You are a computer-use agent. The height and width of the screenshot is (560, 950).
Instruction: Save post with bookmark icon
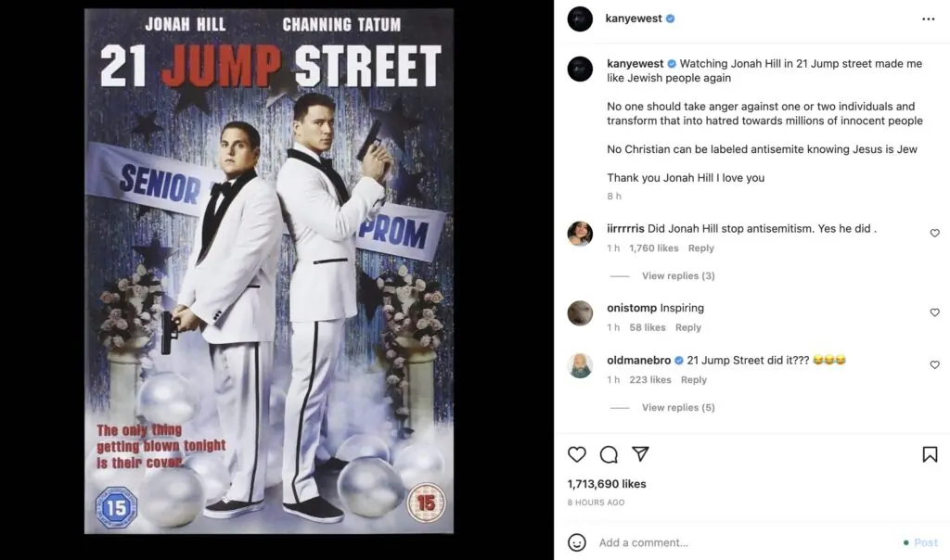pos(929,454)
